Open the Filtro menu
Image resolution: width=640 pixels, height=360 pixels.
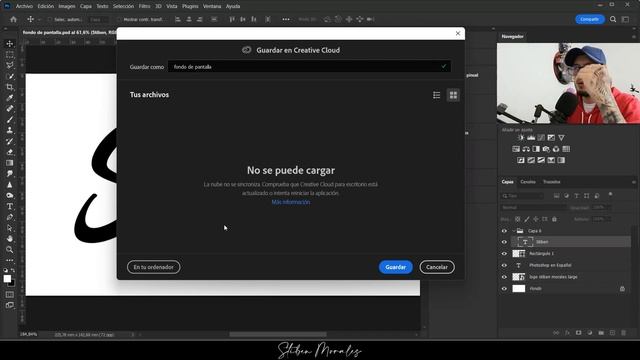coord(144,6)
